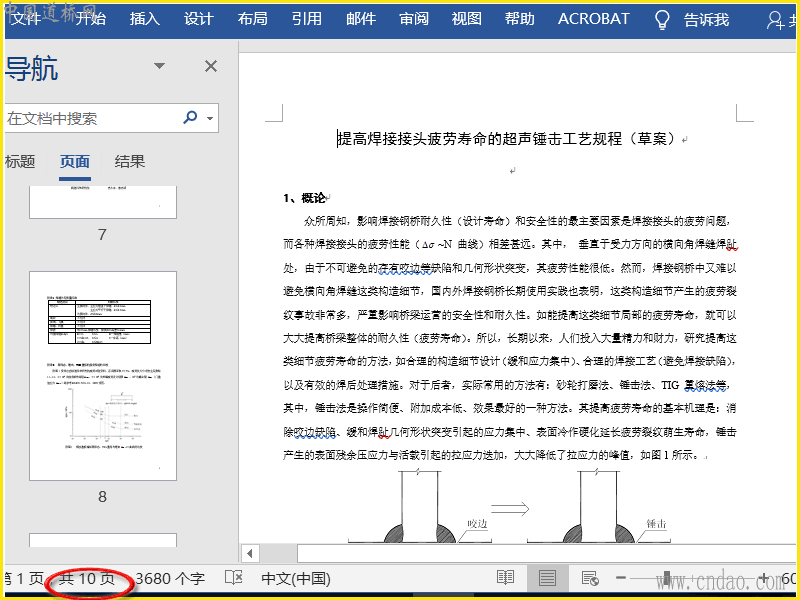Open the 帮助 ribbon tab
The width and height of the screenshot is (800, 600).
[519, 19]
